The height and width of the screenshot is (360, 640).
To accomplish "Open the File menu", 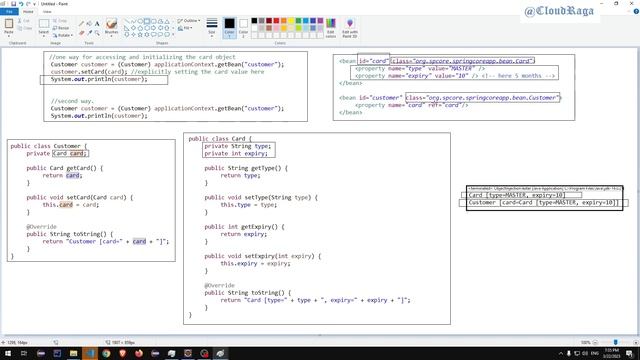I will 9,11.
